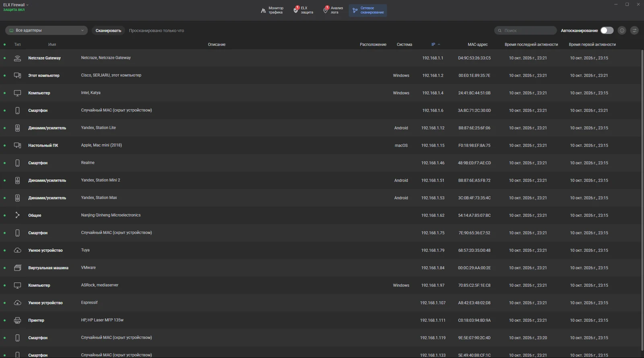The width and height of the screenshot is (644, 358).
Task: Click the 'Описание' column header
Action: pos(217,45)
